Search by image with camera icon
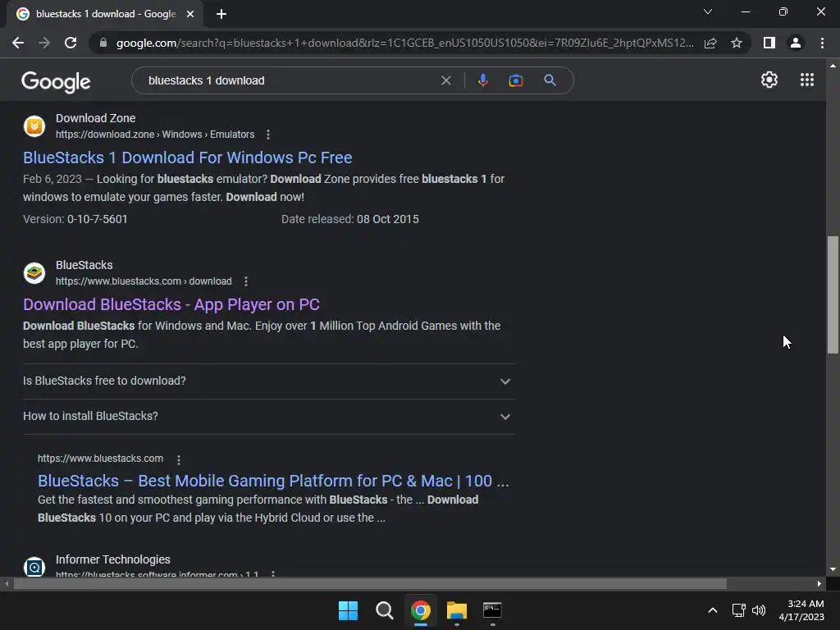Image resolution: width=840 pixels, height=630 pixels. pyautogui.click(x=515, y=80)
